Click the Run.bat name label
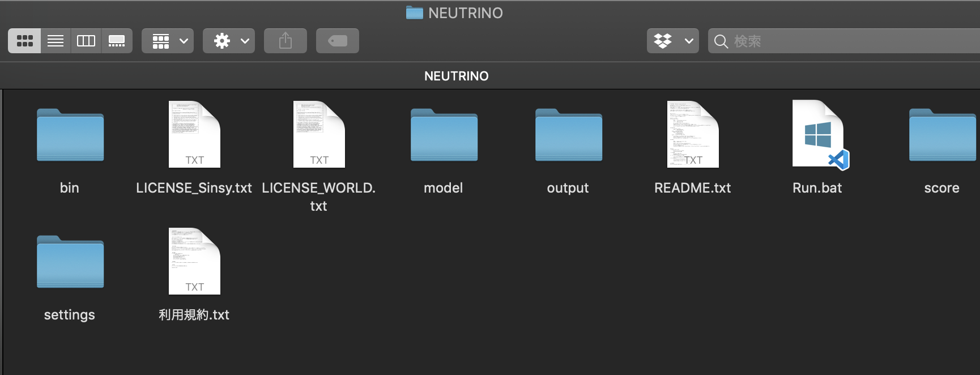 [817, 188]
